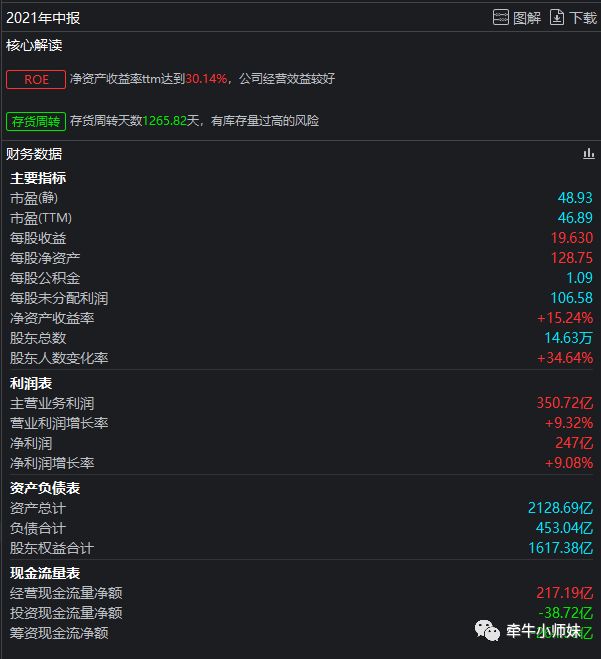Click the 48.93 static P/E value

tap(575, 198)
